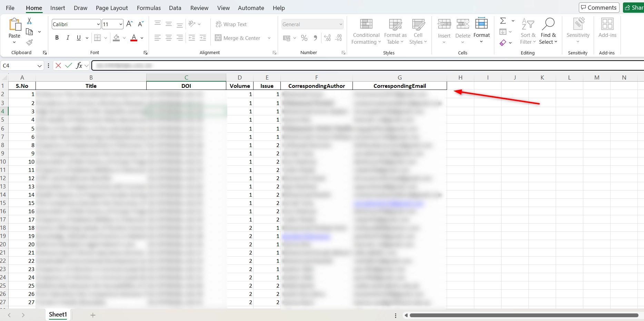644x321 pixels.
Task: Expand the Merge & Center dropdown arrow
Action: (269, 38)
